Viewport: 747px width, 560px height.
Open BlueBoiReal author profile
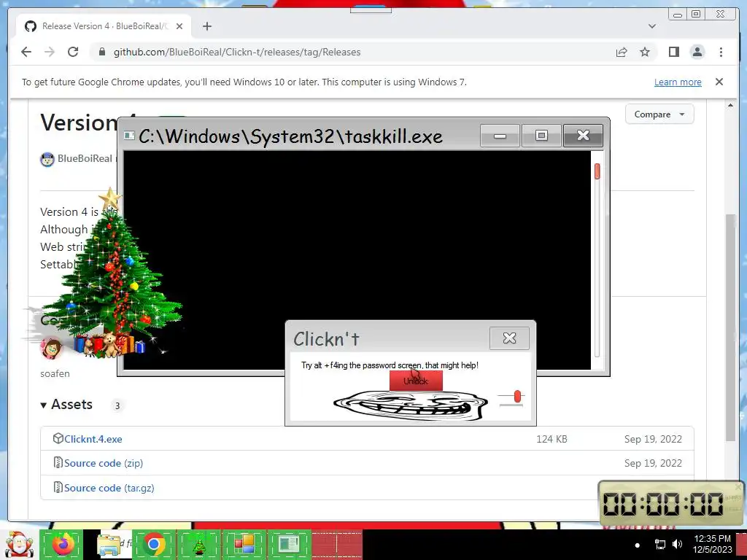tap(85, 158)
